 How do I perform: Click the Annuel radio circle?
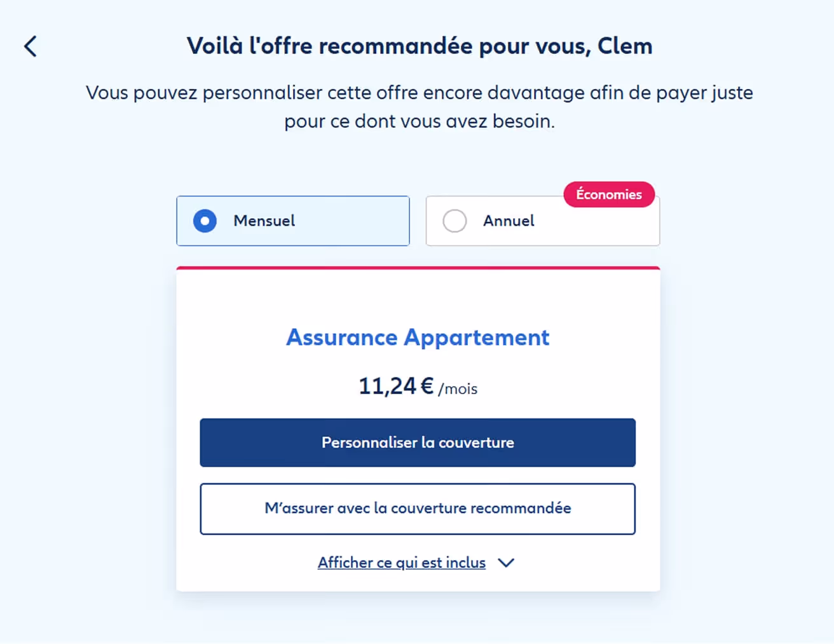click(455, 221)
